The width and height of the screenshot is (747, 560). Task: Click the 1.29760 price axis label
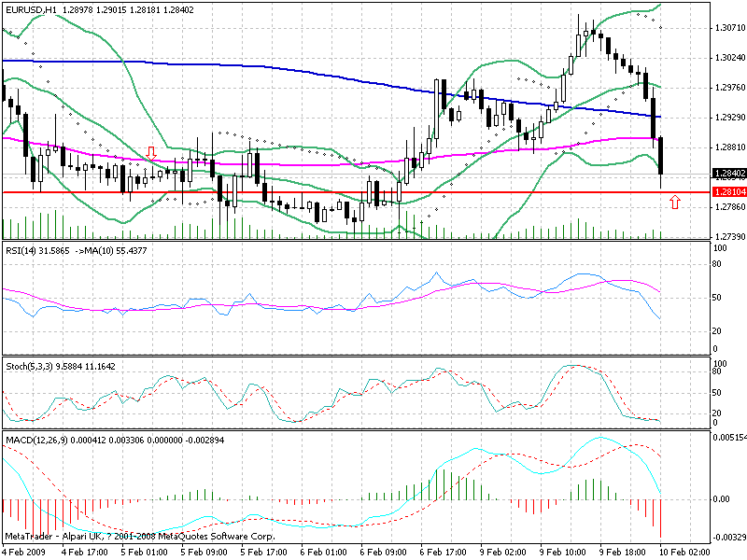click(x=730, y=88)
